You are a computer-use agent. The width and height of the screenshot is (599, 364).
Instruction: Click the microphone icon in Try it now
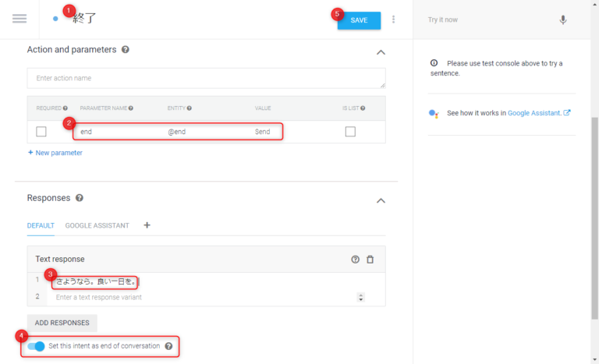tap(563, 19)
